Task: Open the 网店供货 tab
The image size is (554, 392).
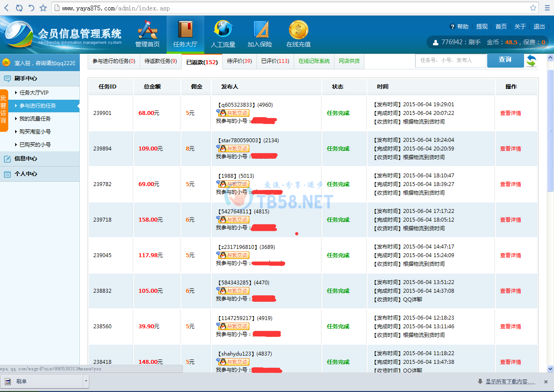Action: click(349, 62)
